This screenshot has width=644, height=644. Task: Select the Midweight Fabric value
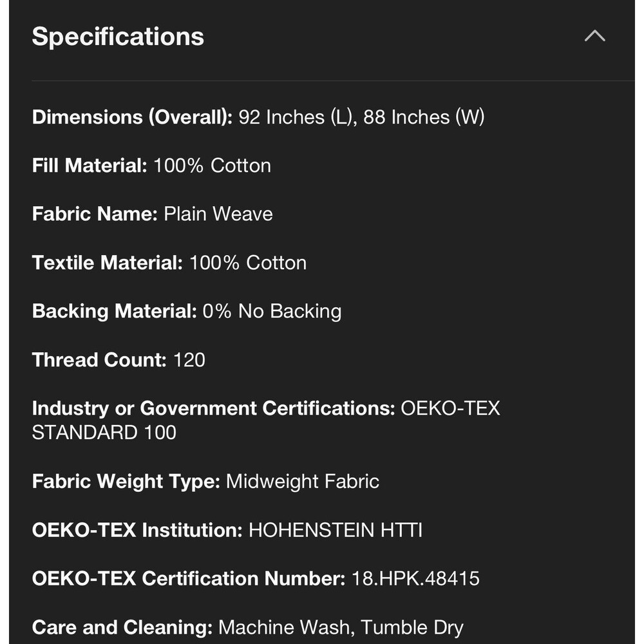coord(303,481)
